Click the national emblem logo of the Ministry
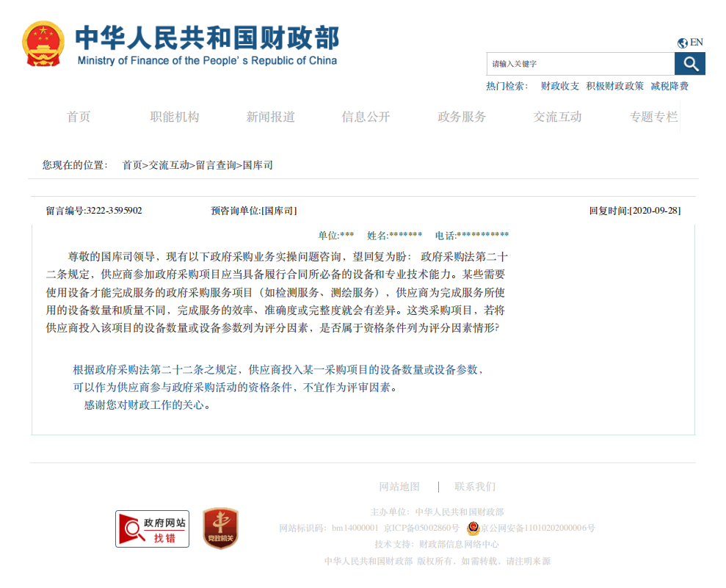Screen dimensions: 726x588 pyautogui.click(x=42, y=40)
